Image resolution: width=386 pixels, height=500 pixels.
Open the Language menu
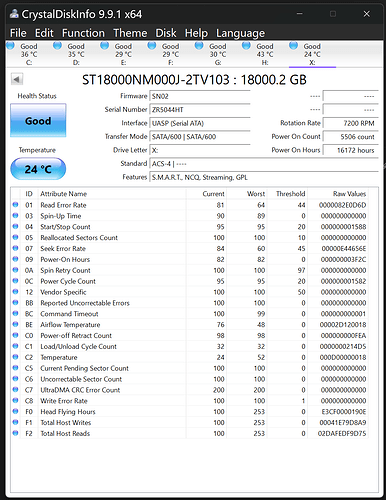240,33
